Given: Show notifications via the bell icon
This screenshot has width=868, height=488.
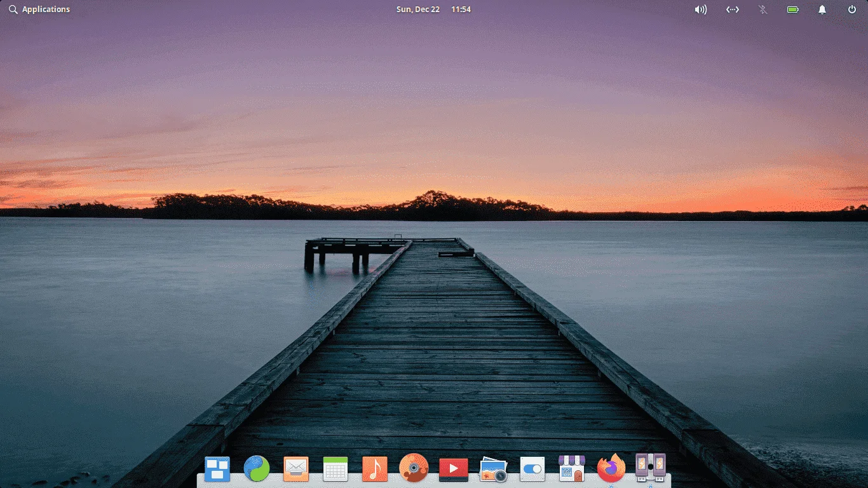Looking at the screenshot, I should (822, 10).
